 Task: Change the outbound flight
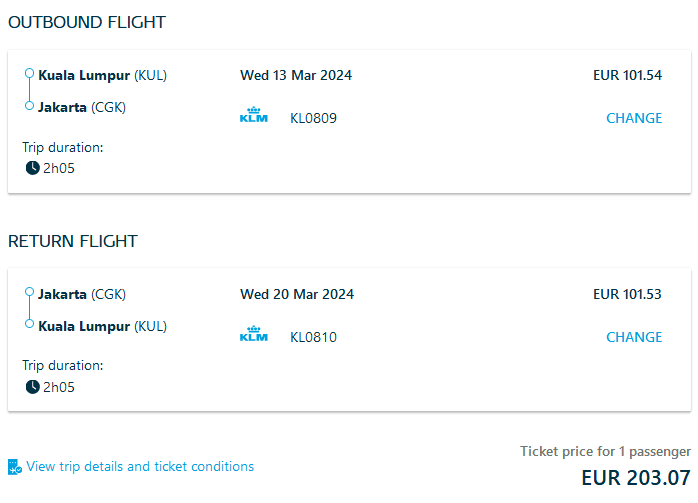(634, 118)
